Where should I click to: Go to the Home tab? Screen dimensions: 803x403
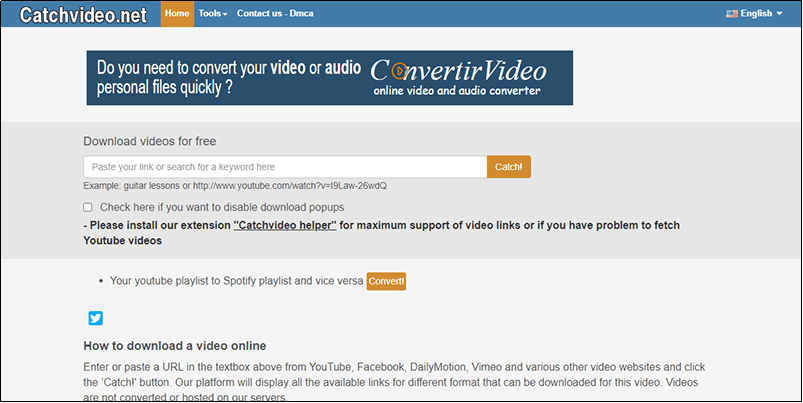click(177, 14)
